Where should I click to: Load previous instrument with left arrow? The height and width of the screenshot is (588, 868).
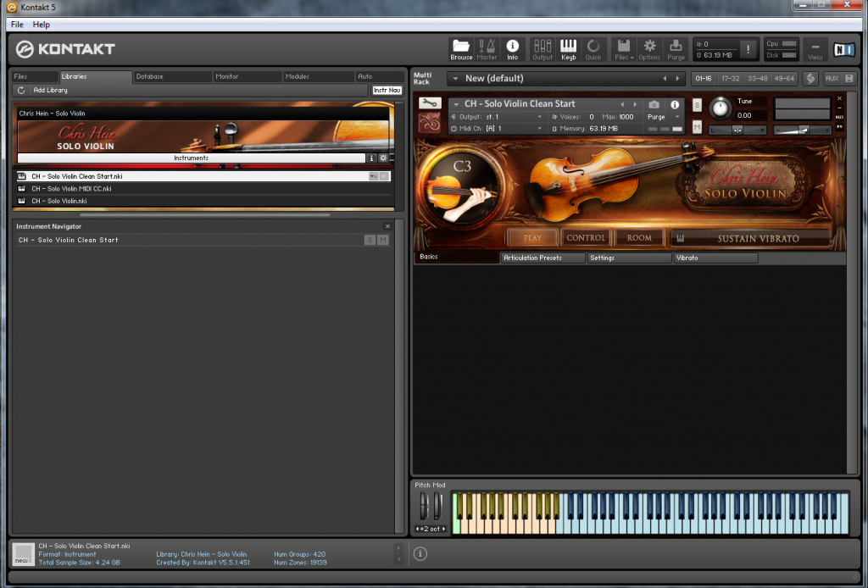coord(622,104)
